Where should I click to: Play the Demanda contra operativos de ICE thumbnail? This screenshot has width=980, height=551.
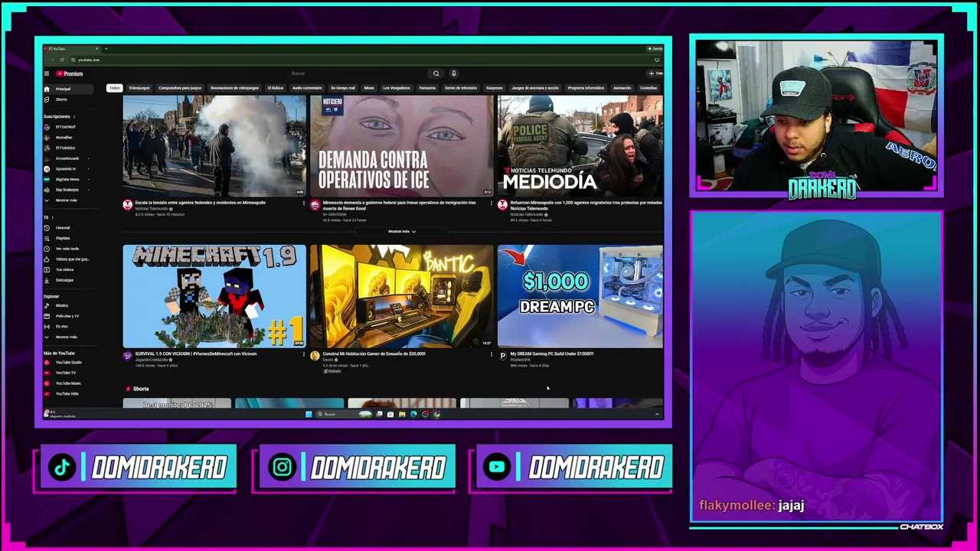[402, 146]
